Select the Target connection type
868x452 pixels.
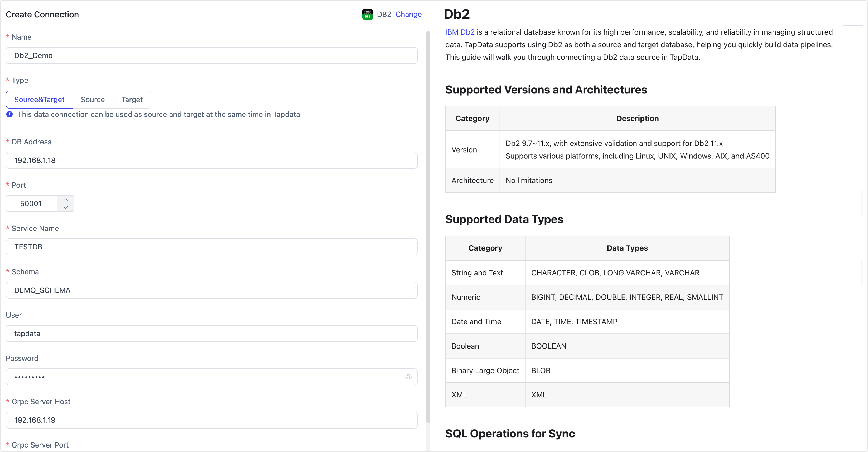(x=131, y=100)
